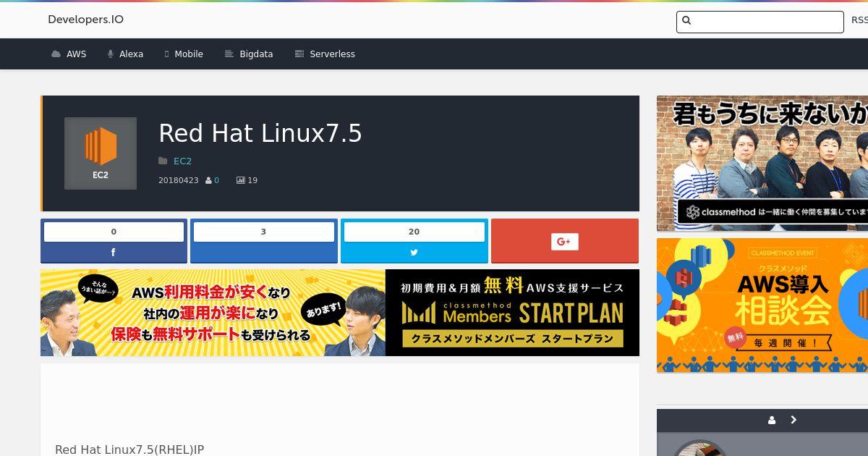Click the Red Hat Linux7.5 title
Viewport: 868px width, 456px height.
[x=260, y=133]
